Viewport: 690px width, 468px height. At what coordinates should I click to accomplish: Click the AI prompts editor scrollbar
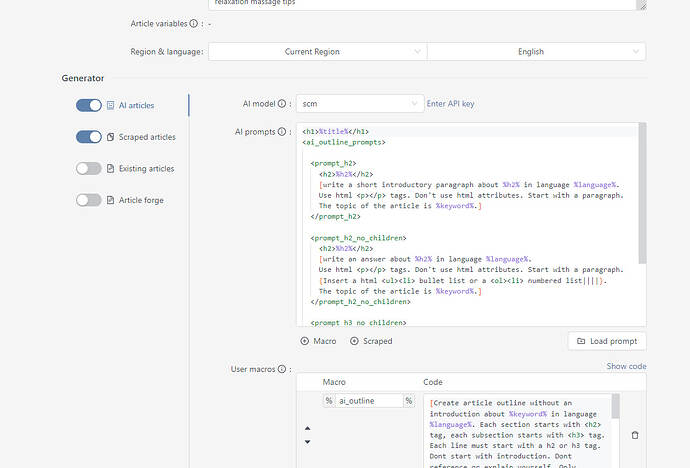click(x=642, y=194)
